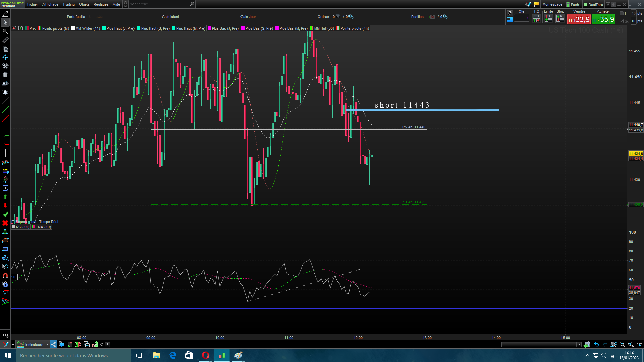Click the blue keyboard icon in order panel
The height and width of the screenshot is (362, 644).
(510, 20)
